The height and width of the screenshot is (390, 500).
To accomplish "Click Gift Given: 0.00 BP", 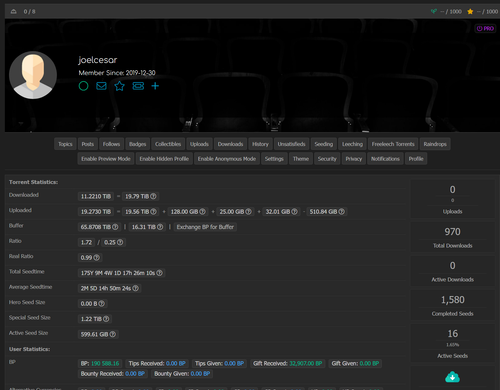I will point(355,363).
